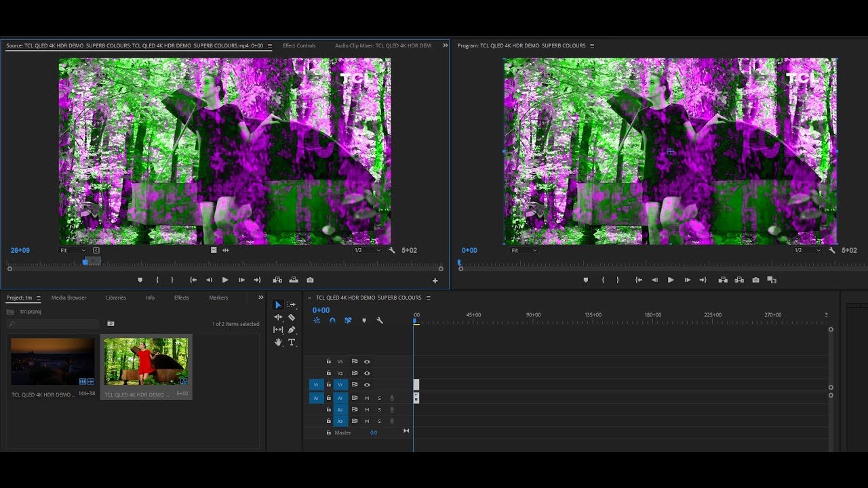Click Drag Video Only icon in Source

click(x=214, y=250)
